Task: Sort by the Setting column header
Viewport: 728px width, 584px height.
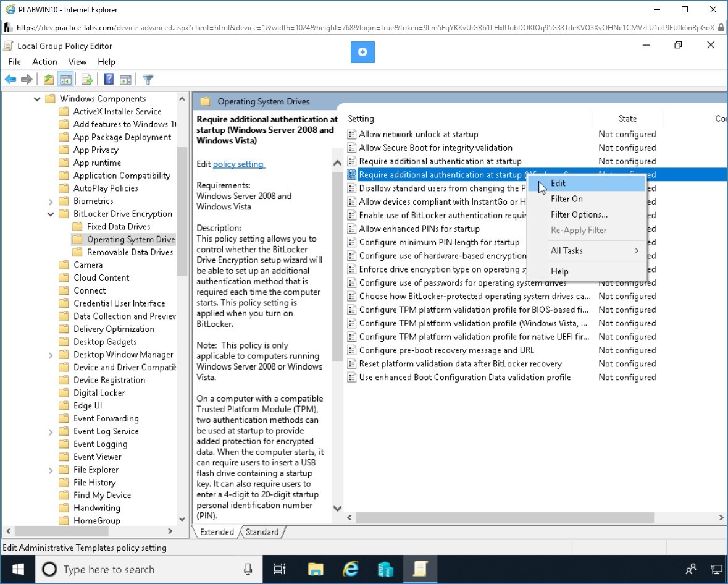Action: 469,119
